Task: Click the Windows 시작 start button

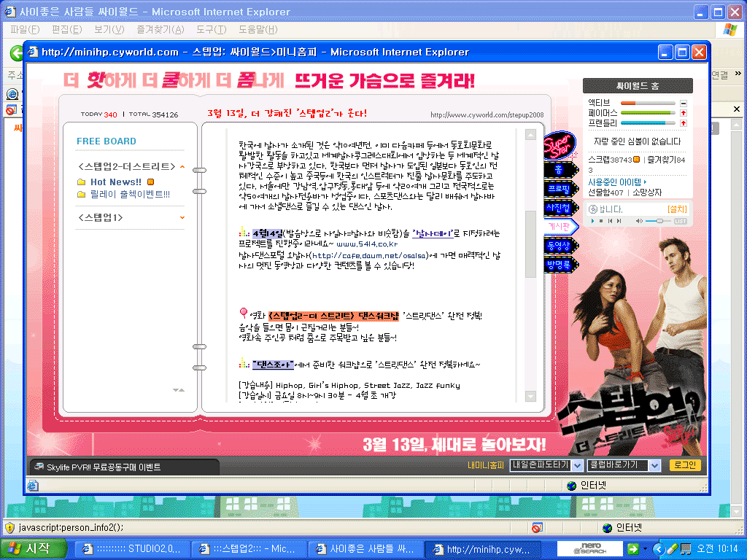Action: [x=34, y=548]
